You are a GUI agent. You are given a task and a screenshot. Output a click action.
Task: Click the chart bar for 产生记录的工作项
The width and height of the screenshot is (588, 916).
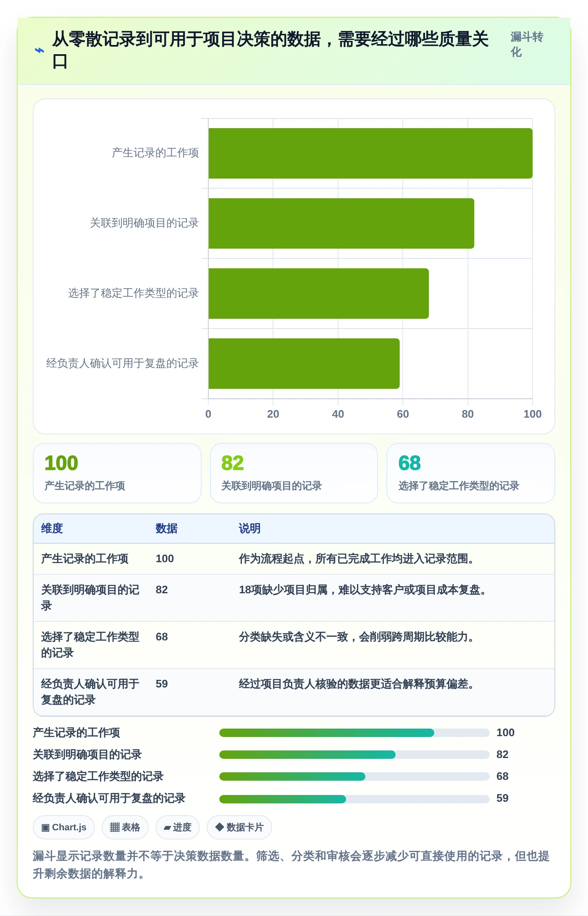[370, 153]
